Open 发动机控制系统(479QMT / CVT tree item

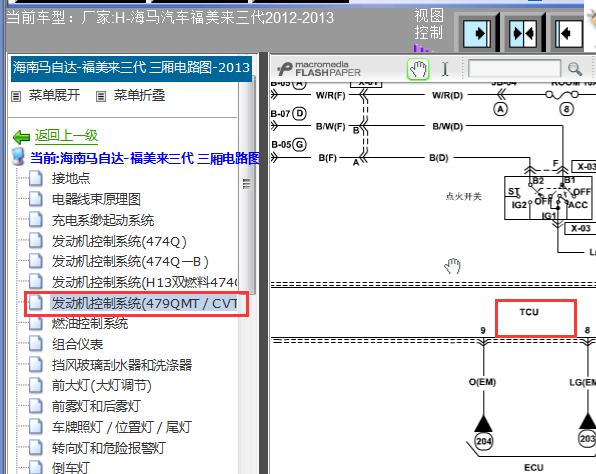144,303
